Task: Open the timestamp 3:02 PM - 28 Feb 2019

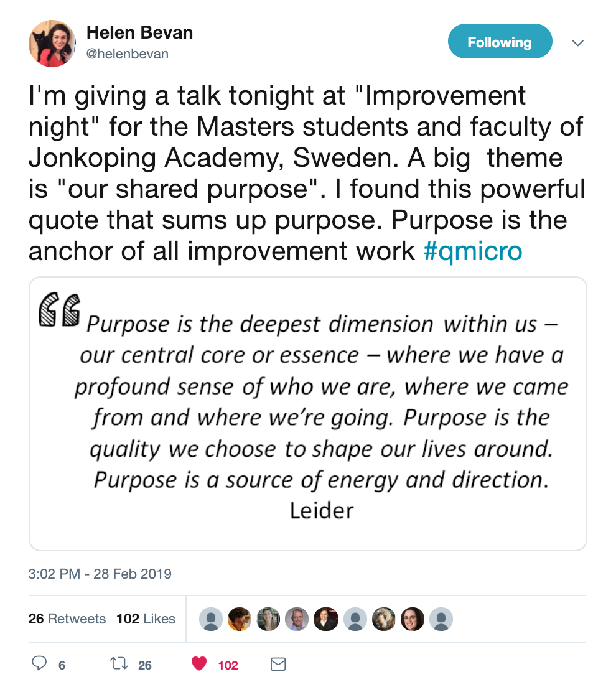Action: click(x=100, y=574)
